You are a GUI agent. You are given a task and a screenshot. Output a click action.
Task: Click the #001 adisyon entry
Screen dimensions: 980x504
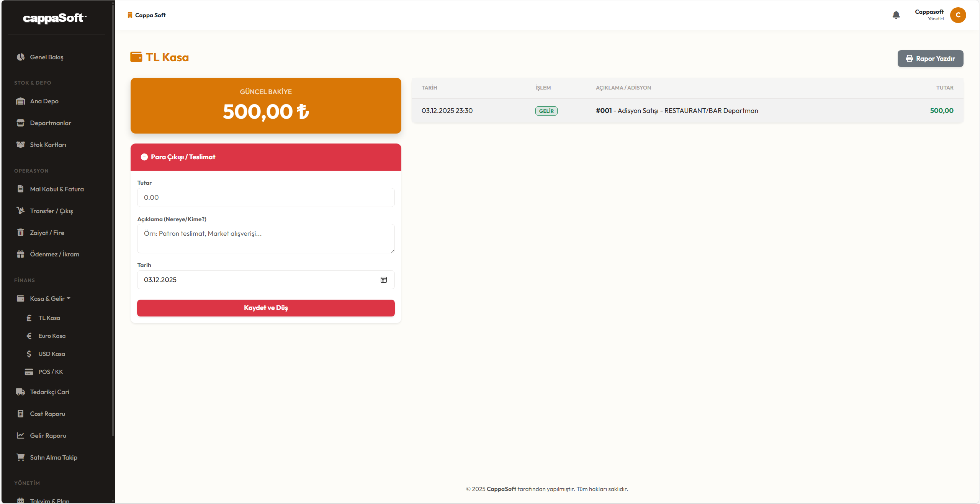tap(604, 111)
